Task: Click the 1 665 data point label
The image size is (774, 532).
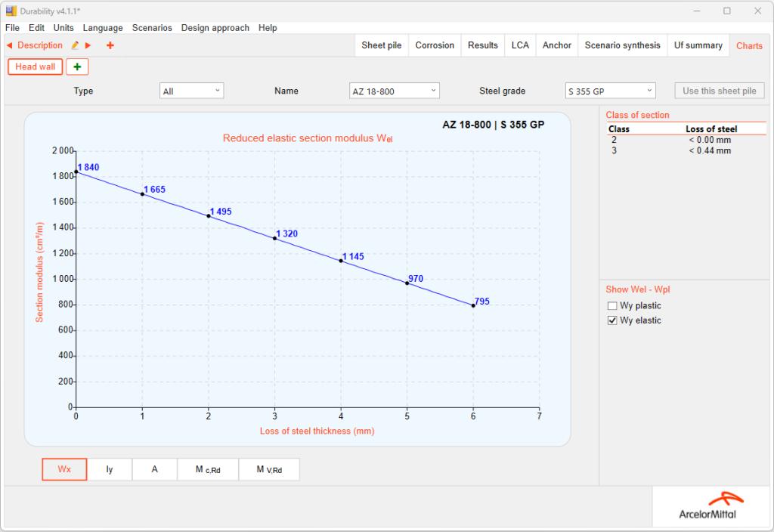Action: [x=154, y=190]
